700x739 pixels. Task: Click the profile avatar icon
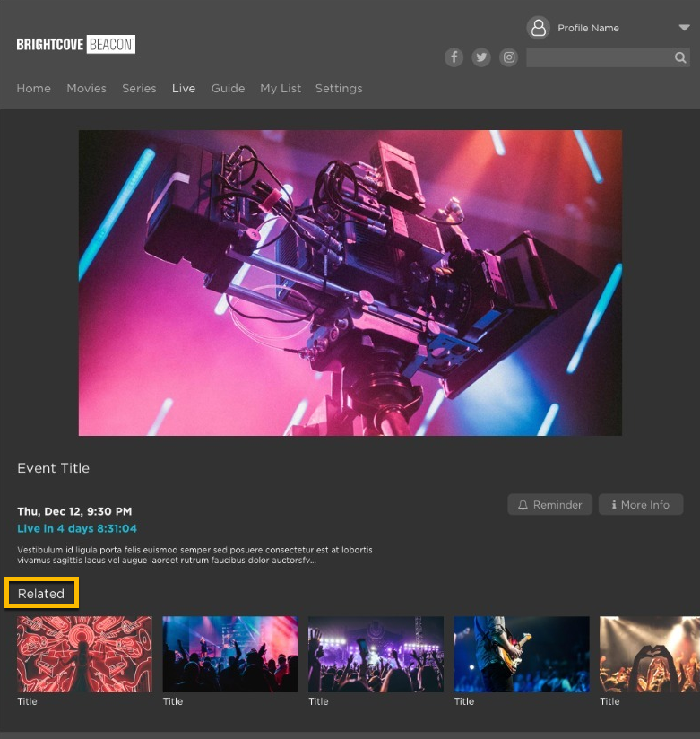pyautogui.click(x=539, y=28)
